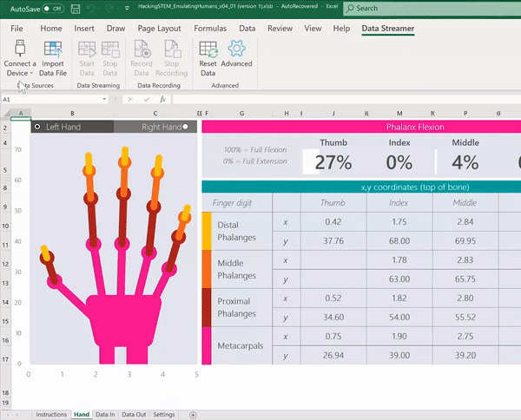This screenshot has width=521, height=420.
Task: Select the cell with value 37.76
Action: (333, 240)
